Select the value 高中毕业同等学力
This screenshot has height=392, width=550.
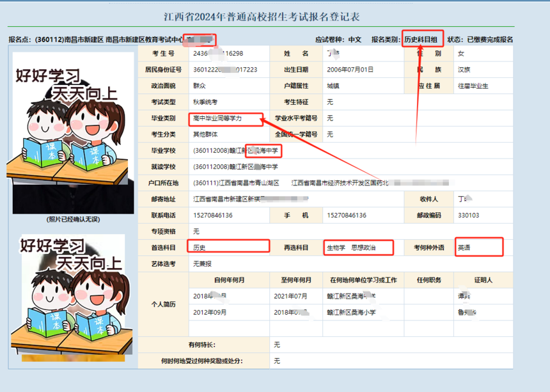point(217,118)
